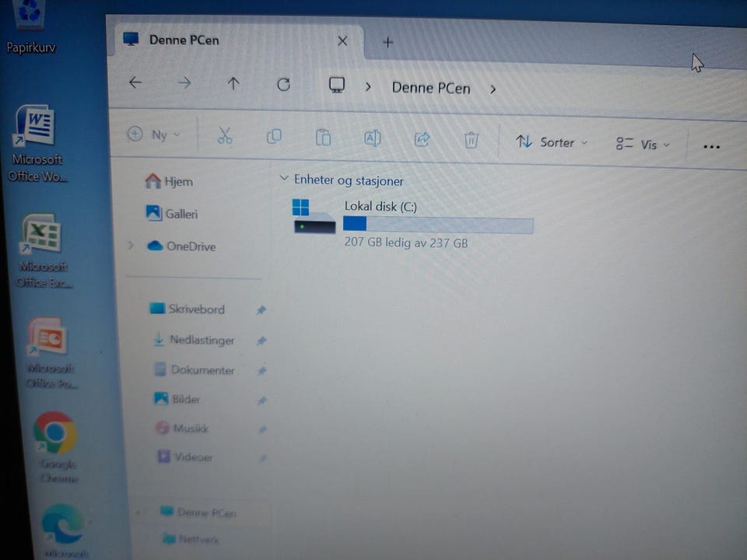Select the Lokal disk (C:) drive icon

(314, 217)
